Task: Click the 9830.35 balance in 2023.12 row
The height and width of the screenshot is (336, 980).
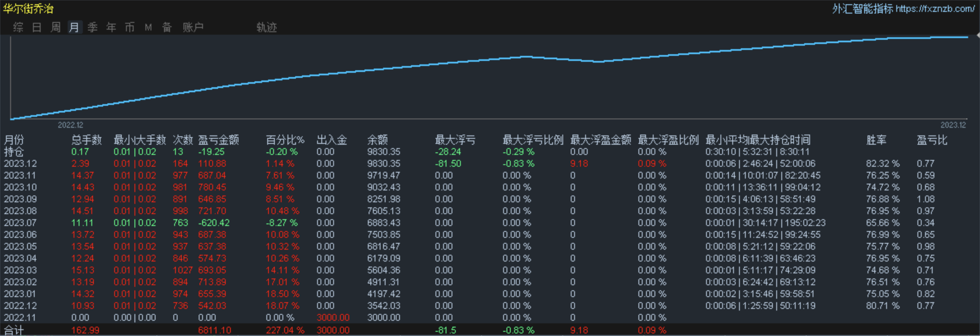Action: click(383, 163)
